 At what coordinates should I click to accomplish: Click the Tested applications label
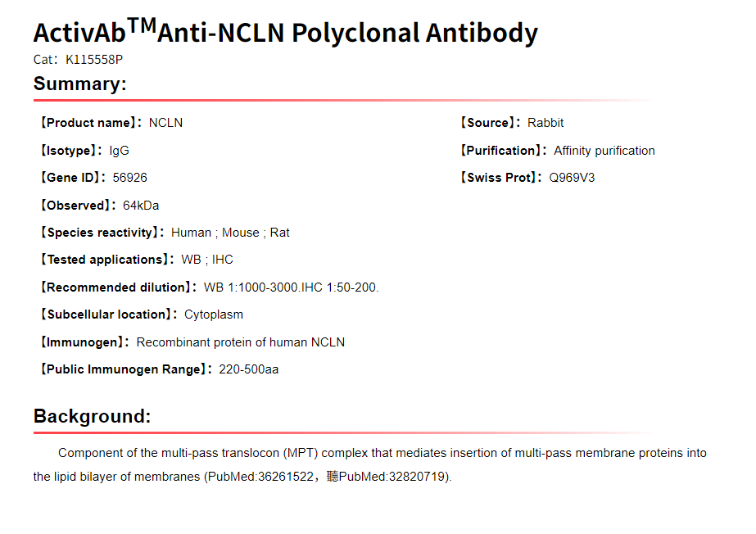point(106,260)
